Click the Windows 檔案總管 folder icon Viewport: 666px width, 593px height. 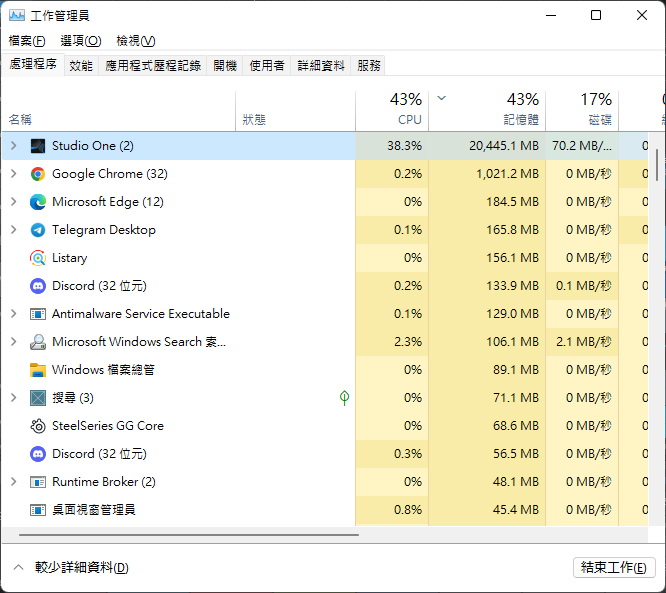click(x=38, y=370)
